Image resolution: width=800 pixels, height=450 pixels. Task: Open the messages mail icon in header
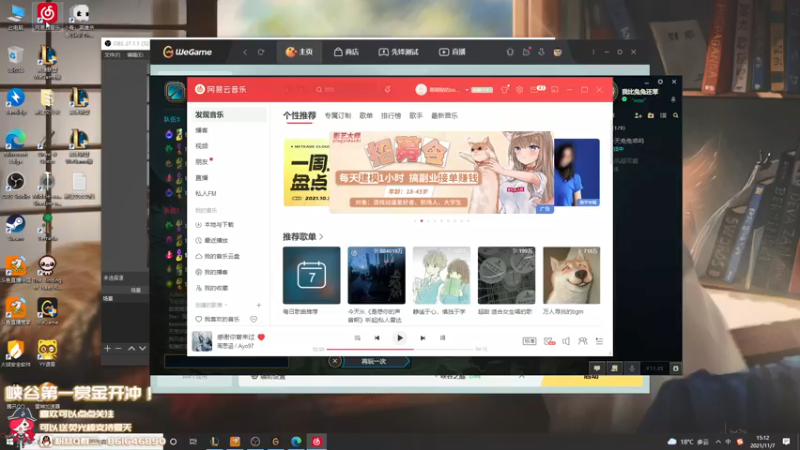click(534, 90)
